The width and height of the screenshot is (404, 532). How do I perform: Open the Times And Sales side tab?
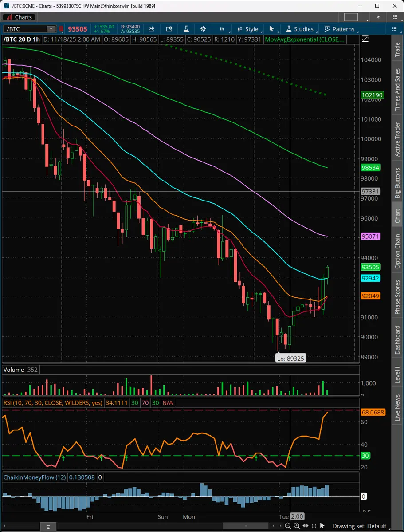coord(397,90)
